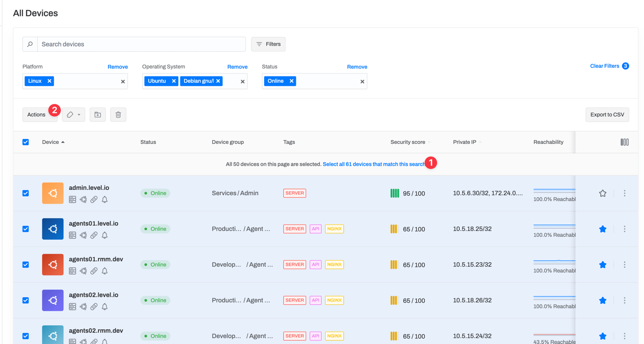
Task: Sort by Private IP column
Action: pyautogui.click(x=467, y=142)
